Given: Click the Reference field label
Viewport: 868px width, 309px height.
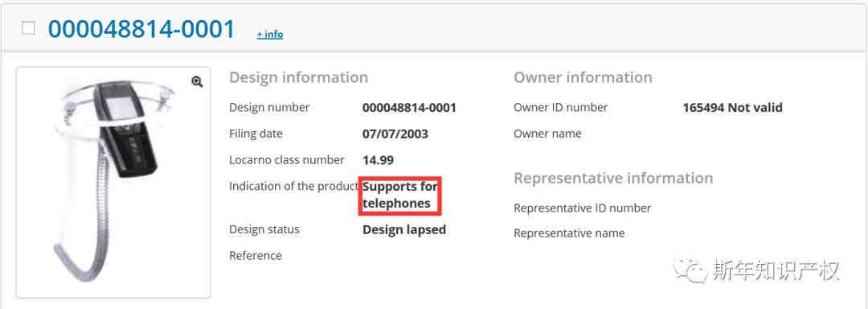Looking at the screenshot, I should point(256,256).
